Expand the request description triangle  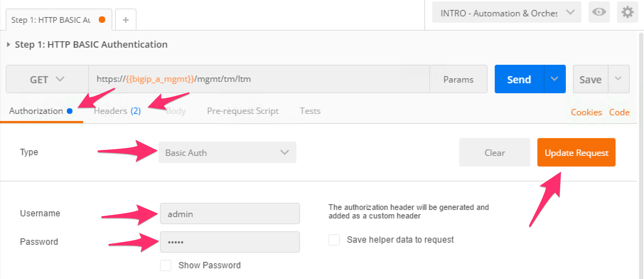coord(9,45)
